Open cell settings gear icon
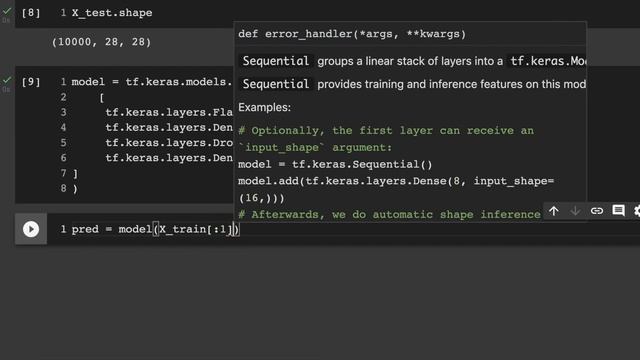640x360 pixels. tap(636, 211)
